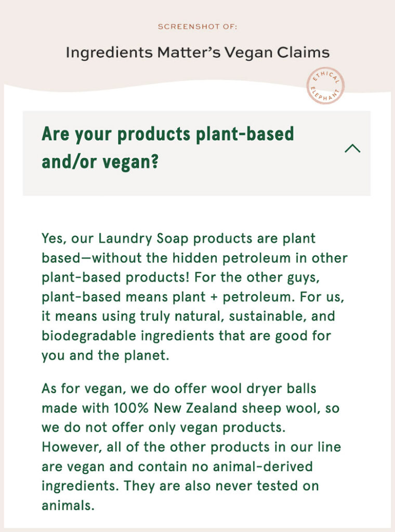Screen dimensions: 395x532
Task: Click the 'SCREENSHOT OF:' label
Action: (x=197, y=27)
